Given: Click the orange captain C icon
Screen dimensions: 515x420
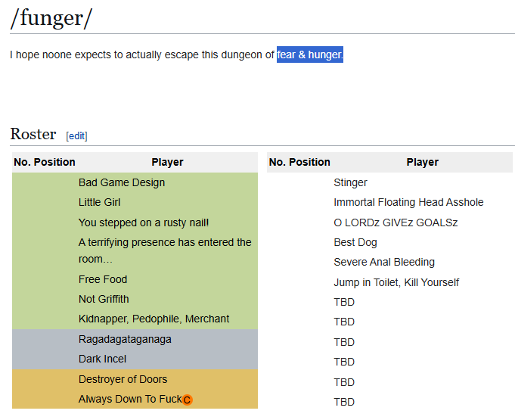Looking at the screenshot, I should (187, 400).
